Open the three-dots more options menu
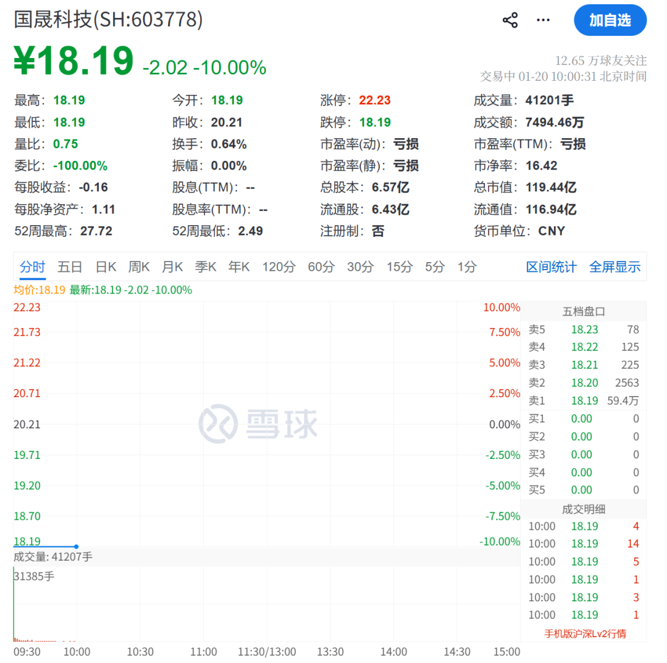The image size is (667, 663). click(543, 20)
